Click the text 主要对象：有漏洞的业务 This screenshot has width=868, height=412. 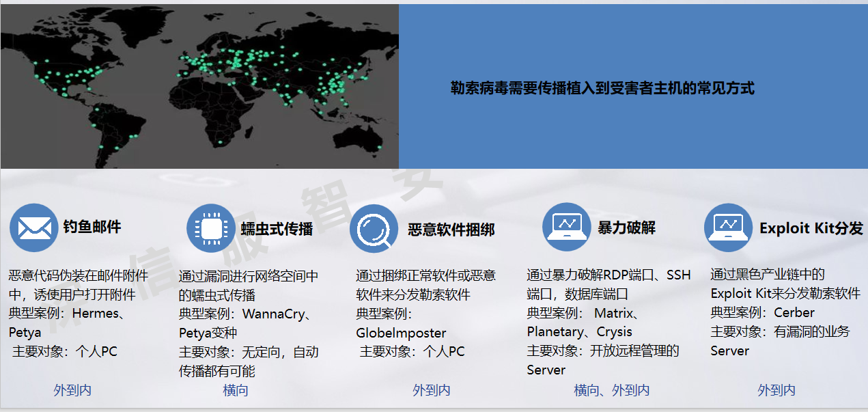780,331
